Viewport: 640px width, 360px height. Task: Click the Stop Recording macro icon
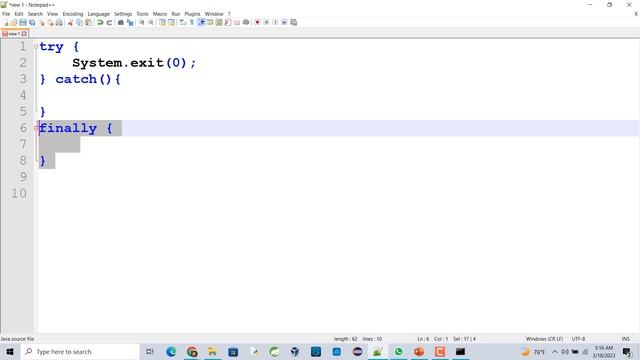266,22
